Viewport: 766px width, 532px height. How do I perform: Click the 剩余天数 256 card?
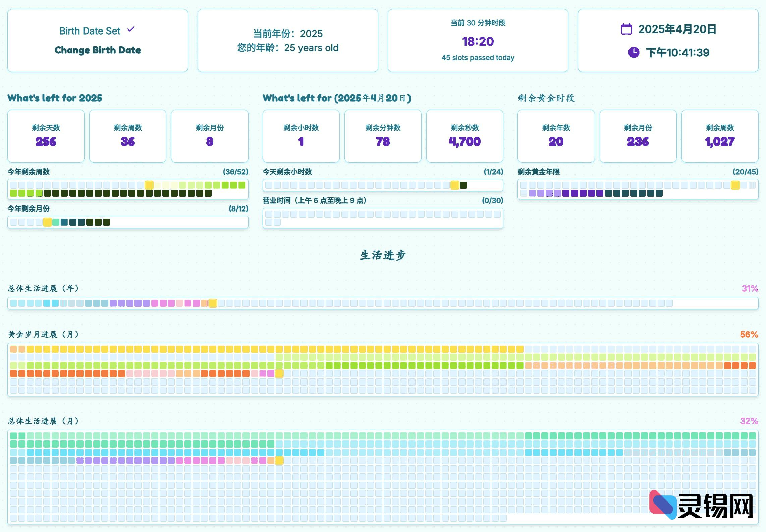pyautogui.click(x=46, y=136)
